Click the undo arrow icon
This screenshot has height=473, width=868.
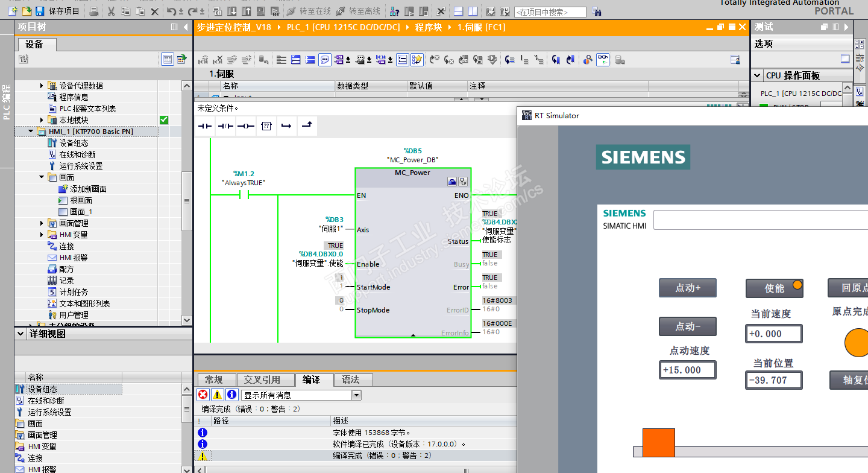point(171,11)
